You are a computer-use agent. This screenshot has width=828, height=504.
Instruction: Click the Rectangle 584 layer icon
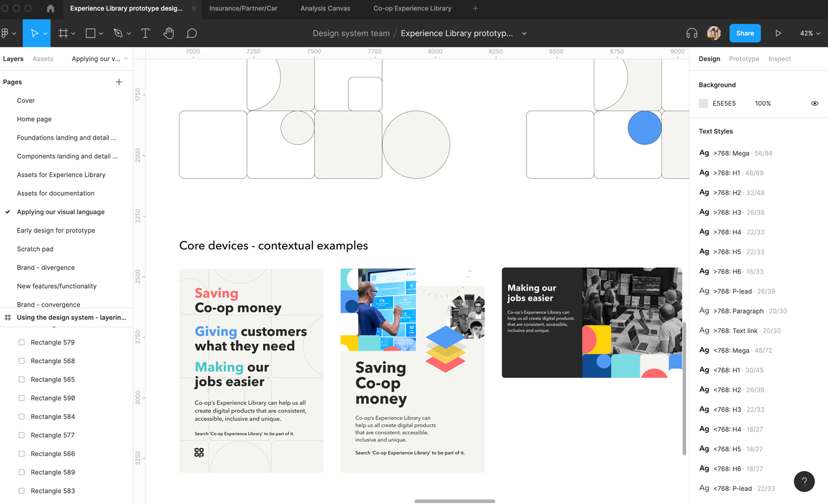click(x=22, y=416)
